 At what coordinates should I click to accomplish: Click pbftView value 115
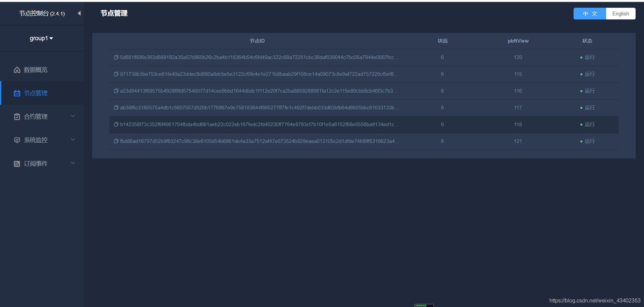coord(518,74)
